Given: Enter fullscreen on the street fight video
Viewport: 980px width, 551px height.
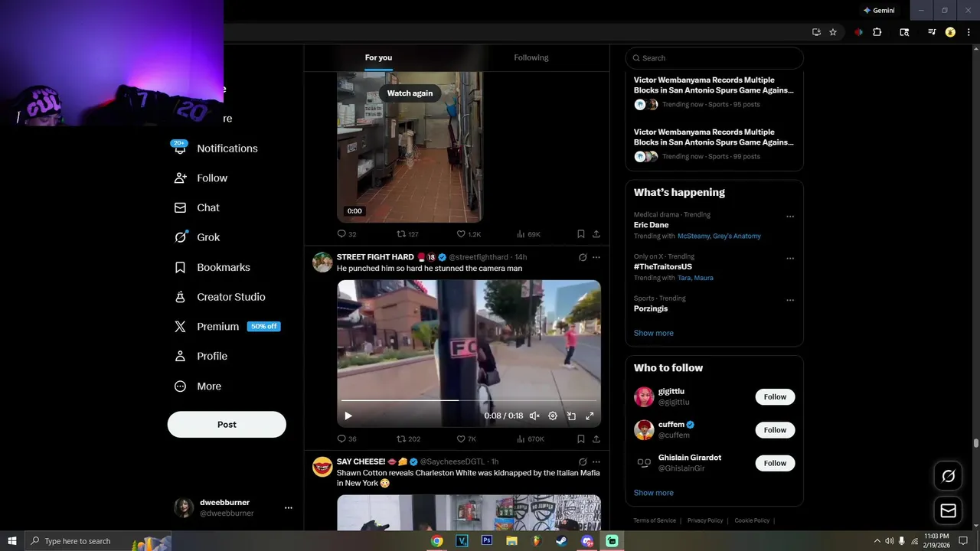Looking at the screenshot, I should click(x=590, y=416).
